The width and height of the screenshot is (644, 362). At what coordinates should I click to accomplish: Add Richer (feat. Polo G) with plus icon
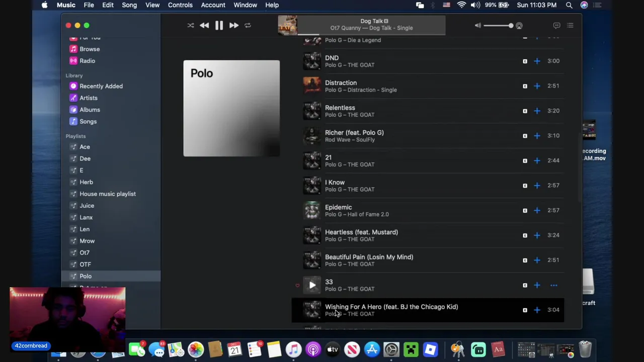[x=537, y=136]
